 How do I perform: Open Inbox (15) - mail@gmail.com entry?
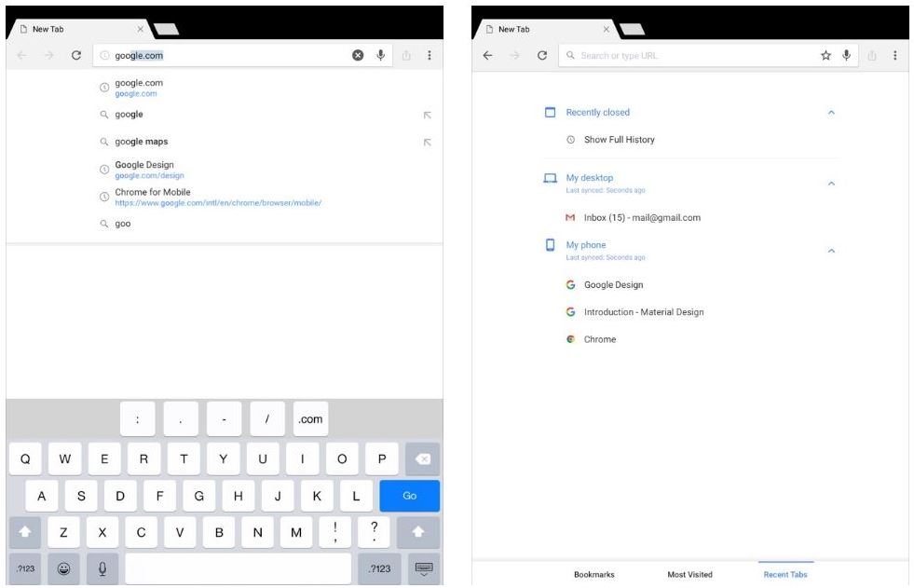(x=642, y=218)
